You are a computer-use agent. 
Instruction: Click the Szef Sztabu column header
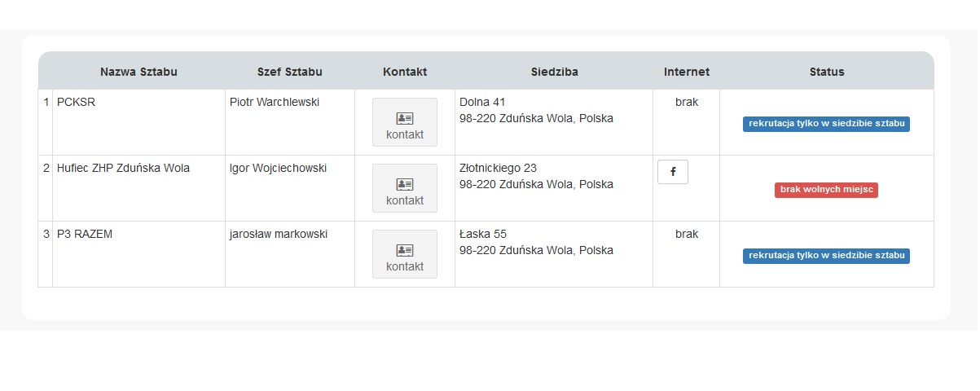click(289, 72)
